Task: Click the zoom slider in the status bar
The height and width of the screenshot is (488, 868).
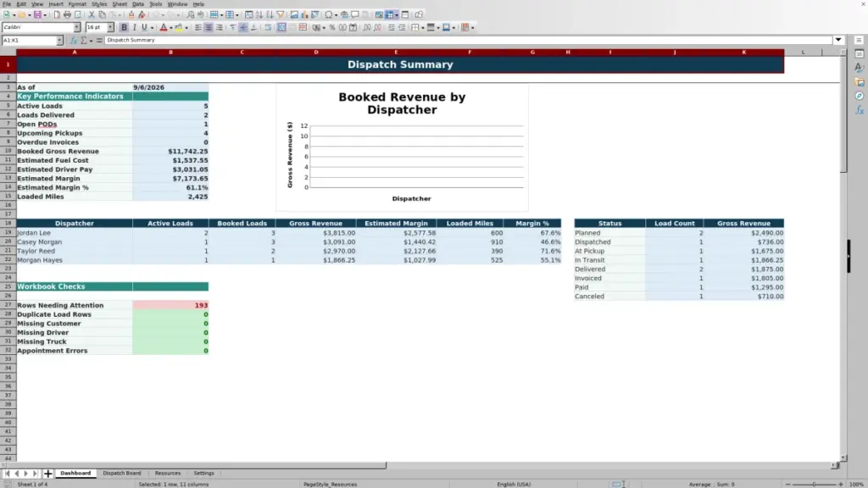Action: coord(814,484)
